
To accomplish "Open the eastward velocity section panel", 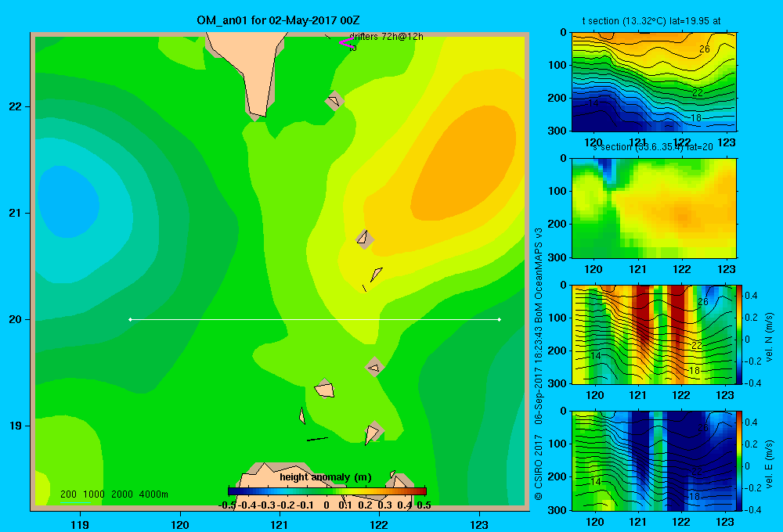I will 654,461.
